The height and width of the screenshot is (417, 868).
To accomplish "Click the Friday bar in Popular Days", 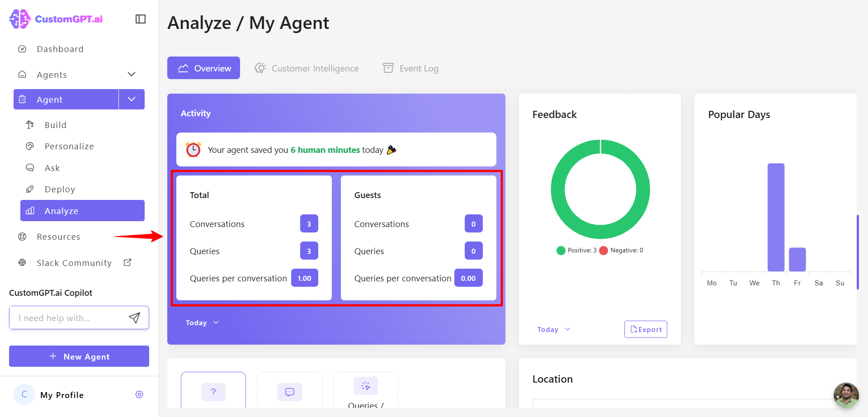I will 797,259.
